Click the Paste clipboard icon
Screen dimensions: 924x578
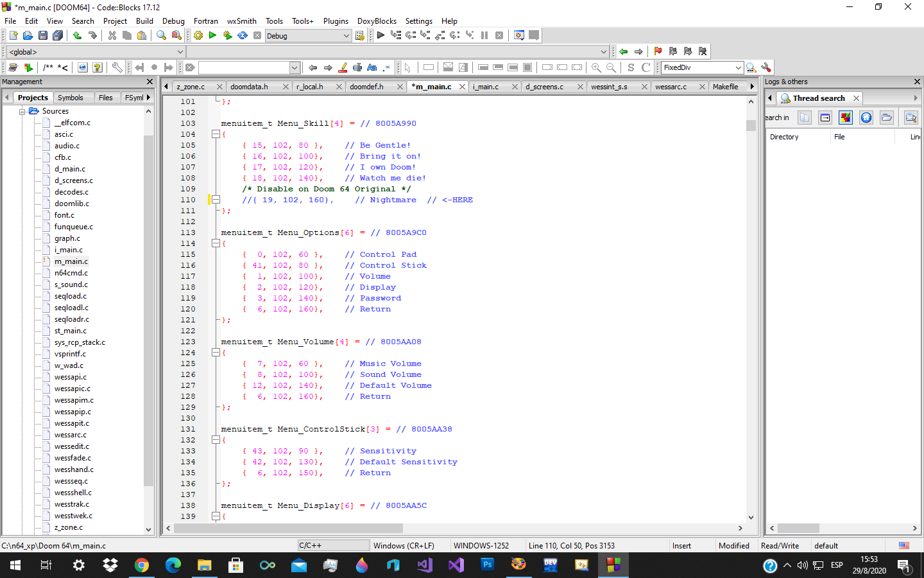[x=142, y=35]
